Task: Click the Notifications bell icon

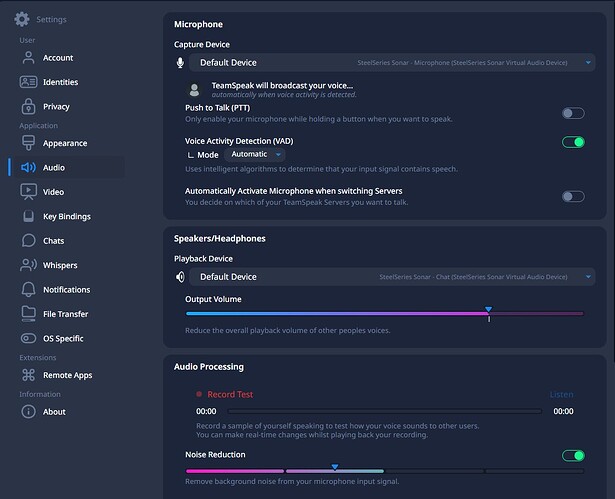Action: point(28,289)
